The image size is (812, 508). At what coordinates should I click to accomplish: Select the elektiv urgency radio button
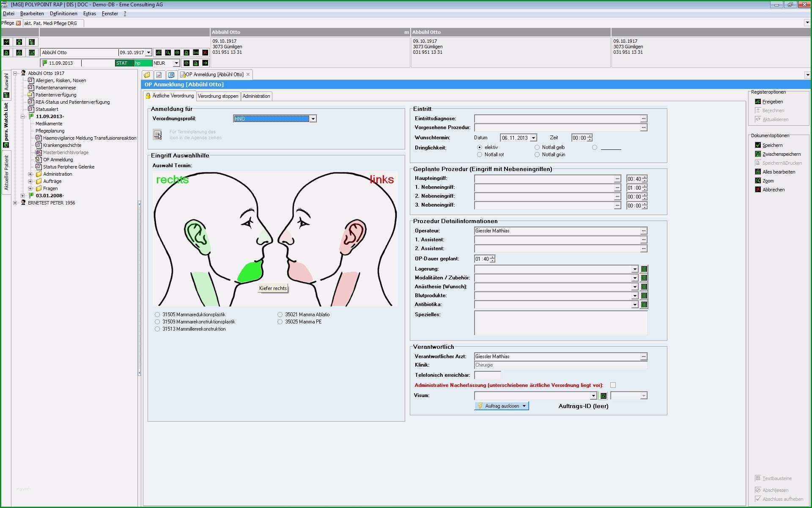(480, 147)
